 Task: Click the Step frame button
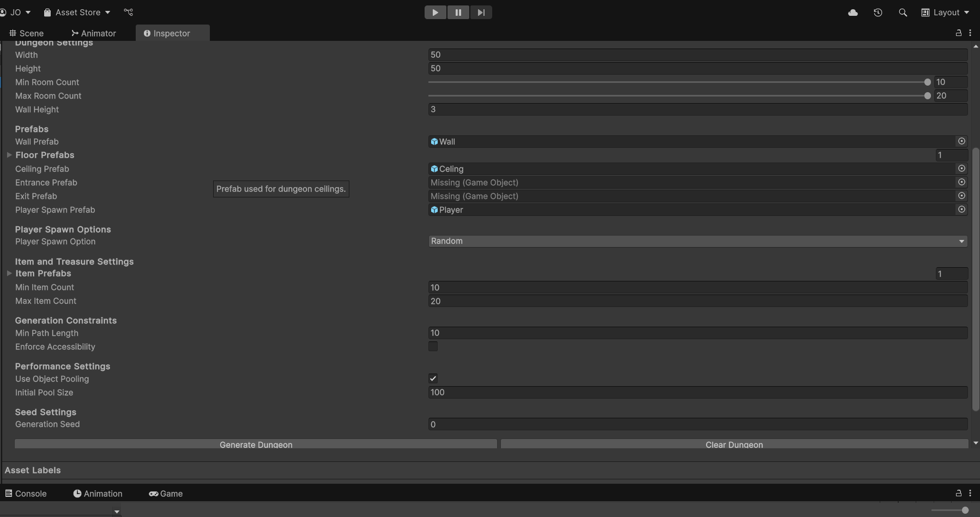(481, 13)
